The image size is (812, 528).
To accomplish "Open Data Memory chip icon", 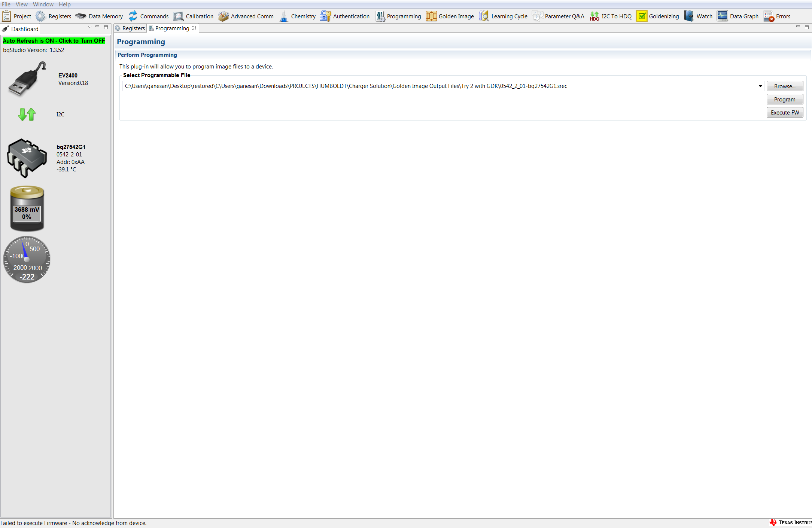I will tap(80, 16).
